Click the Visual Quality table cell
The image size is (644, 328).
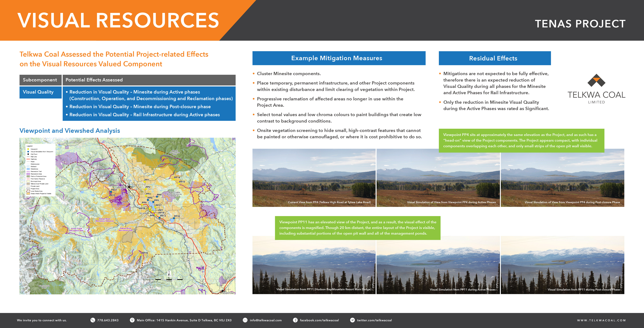click(41, 92)
